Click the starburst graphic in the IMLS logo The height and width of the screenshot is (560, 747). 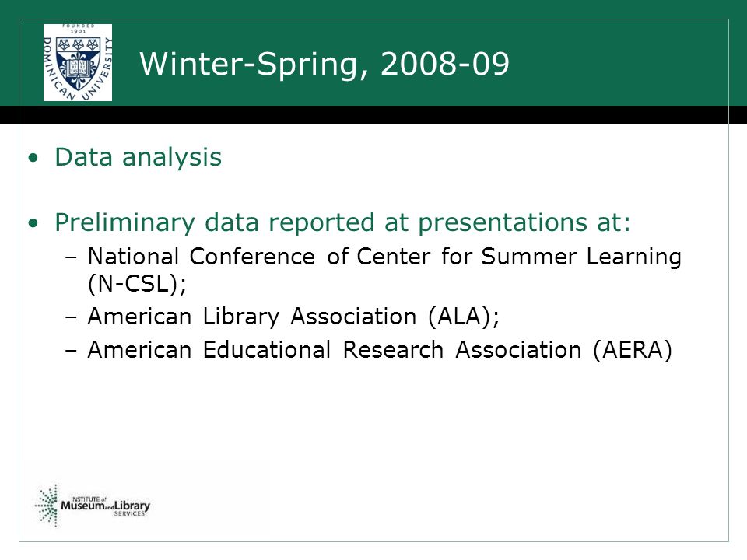47,506
